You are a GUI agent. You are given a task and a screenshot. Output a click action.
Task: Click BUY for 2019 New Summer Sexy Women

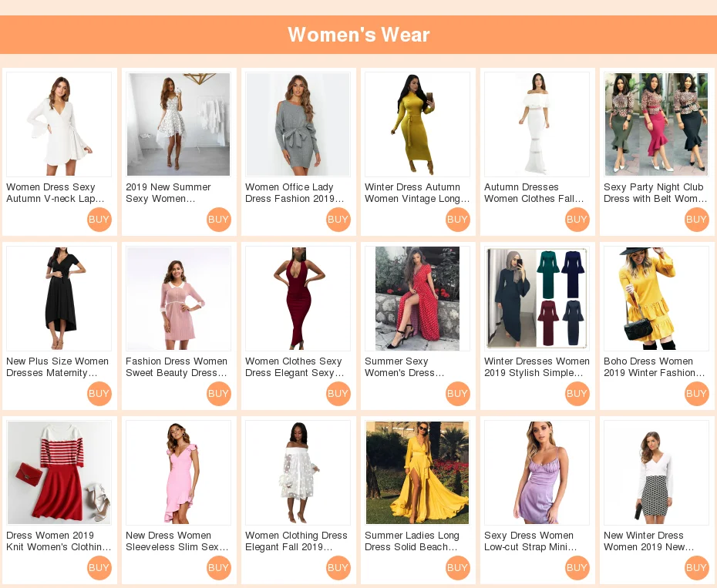click(219, 220)
